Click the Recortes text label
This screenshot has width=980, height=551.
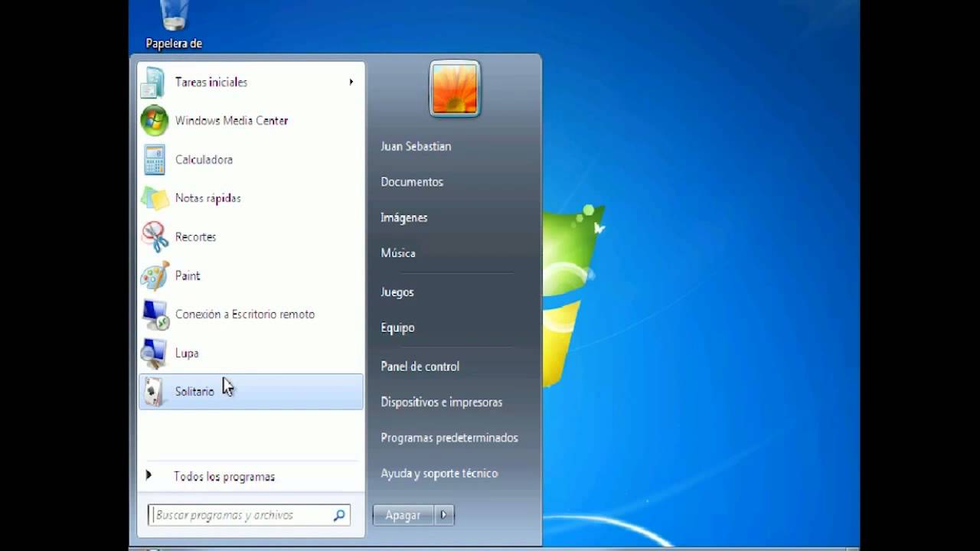[196, 237]
